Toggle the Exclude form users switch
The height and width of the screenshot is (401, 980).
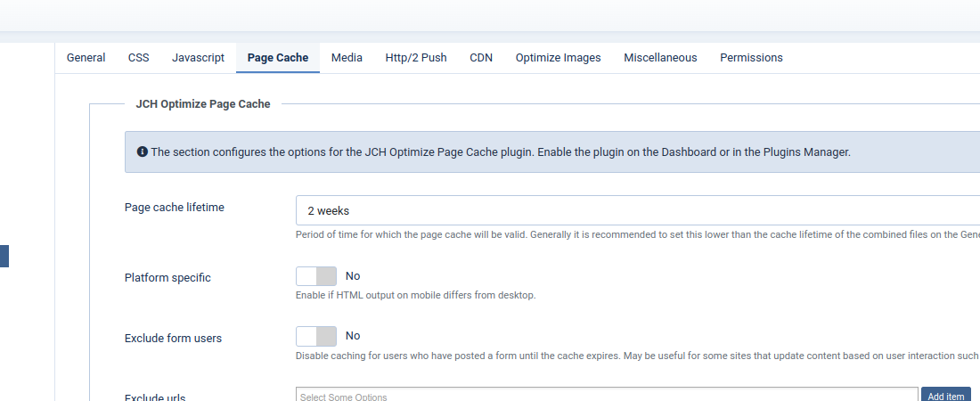[x=316, y=336]
